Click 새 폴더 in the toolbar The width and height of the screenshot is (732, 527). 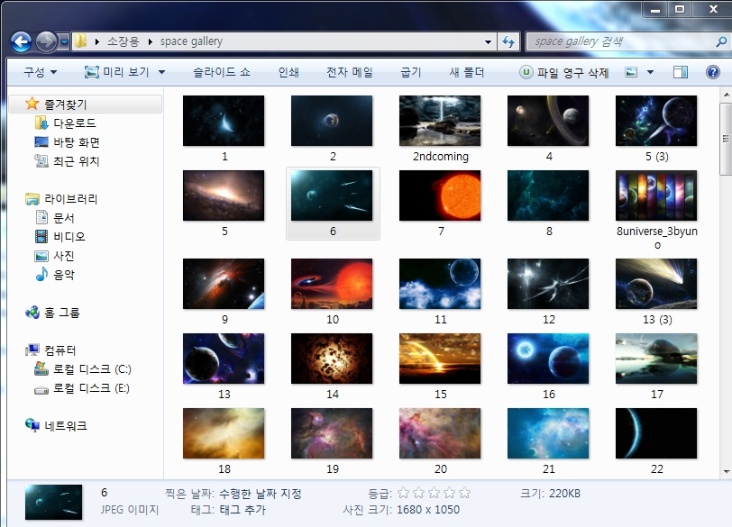pyautogui.click(x=466, y=73)
